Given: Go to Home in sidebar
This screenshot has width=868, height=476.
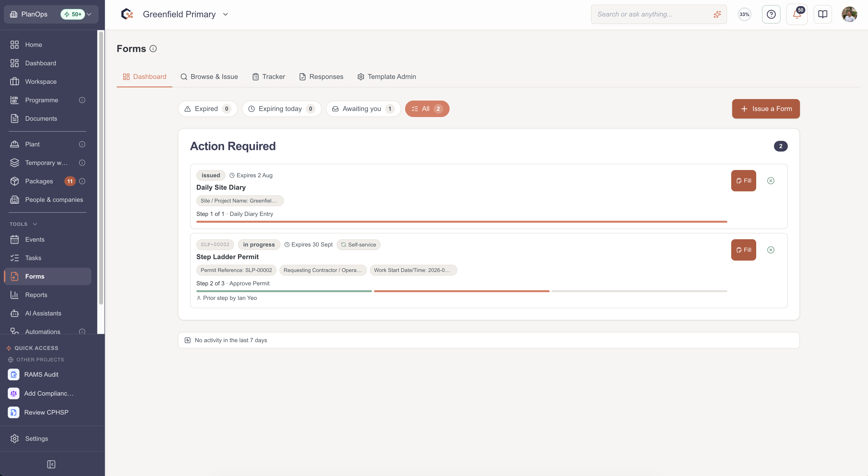Looking at the screenshot, I should (x=48, y=45).
